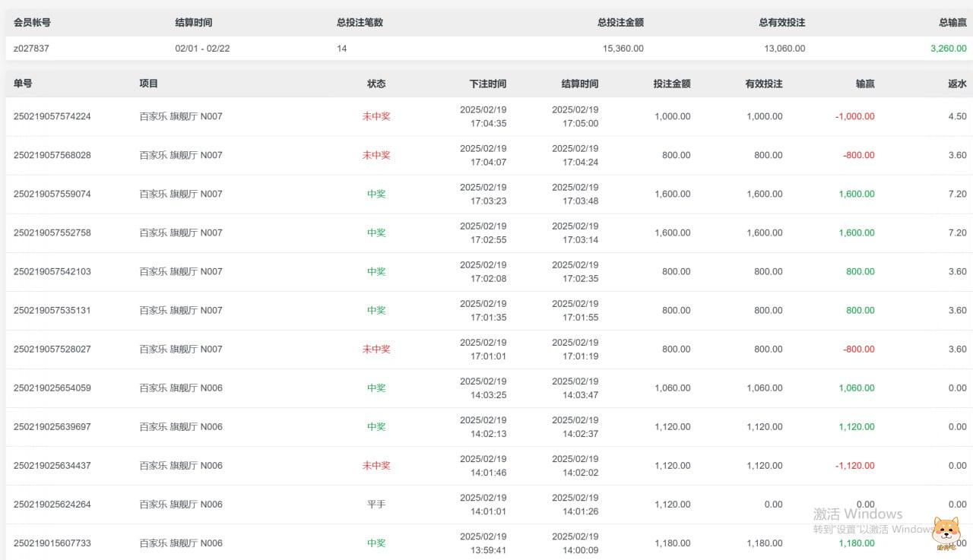973x560 pixels.
Task: Click the 总有效投注 value 13,060.00
Action: (784, 48)
